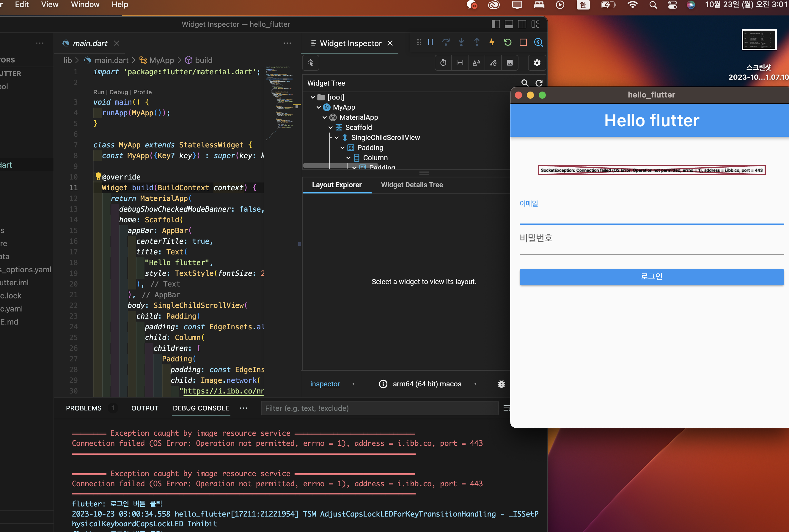Toggle Show Guidelines button
789x532 pixels.
click(x=460, y=63)
